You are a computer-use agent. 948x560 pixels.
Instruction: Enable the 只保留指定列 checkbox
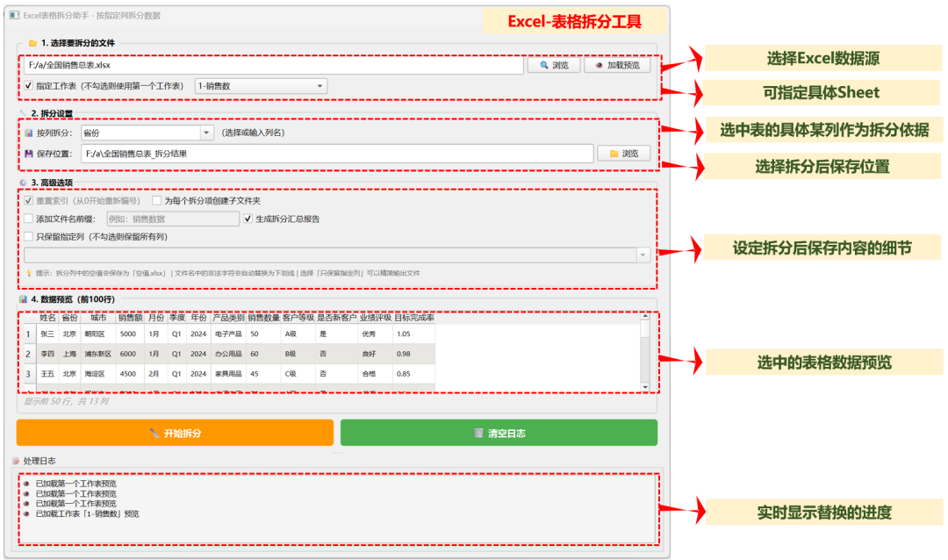28,236
